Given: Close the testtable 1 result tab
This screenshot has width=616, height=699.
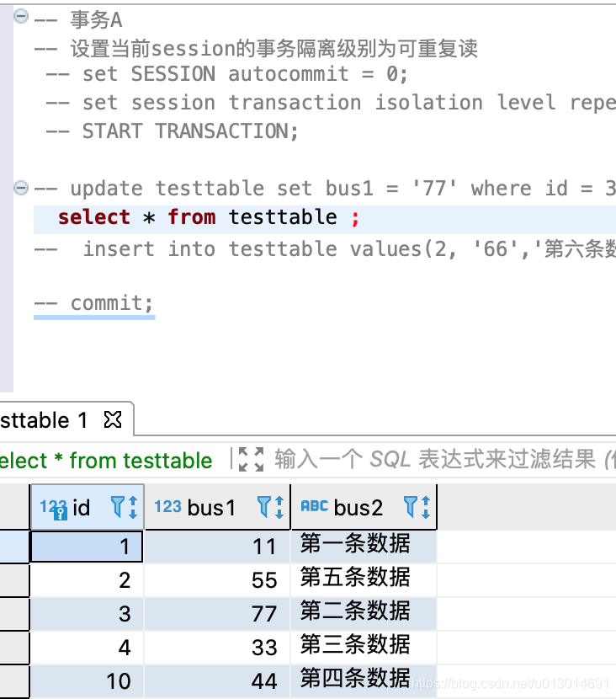Looking at the screenshot, I should pos(113,419).
